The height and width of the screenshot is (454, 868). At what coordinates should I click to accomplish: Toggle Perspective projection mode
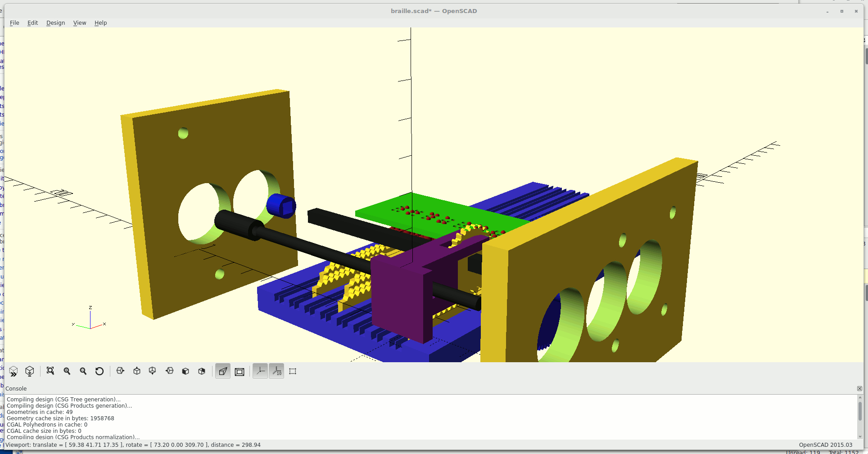tap(223, 371)
